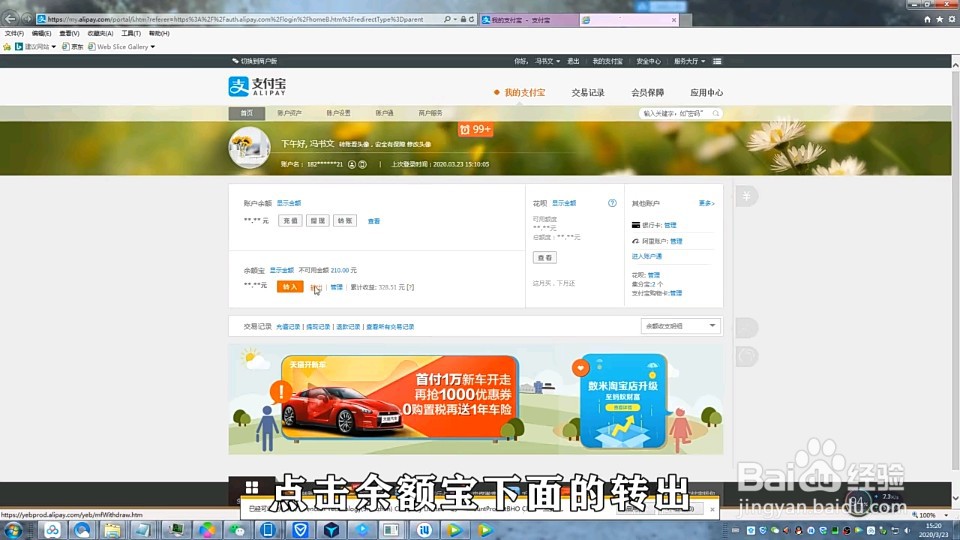Close the bottom notification bar with X

click(712, 509)
